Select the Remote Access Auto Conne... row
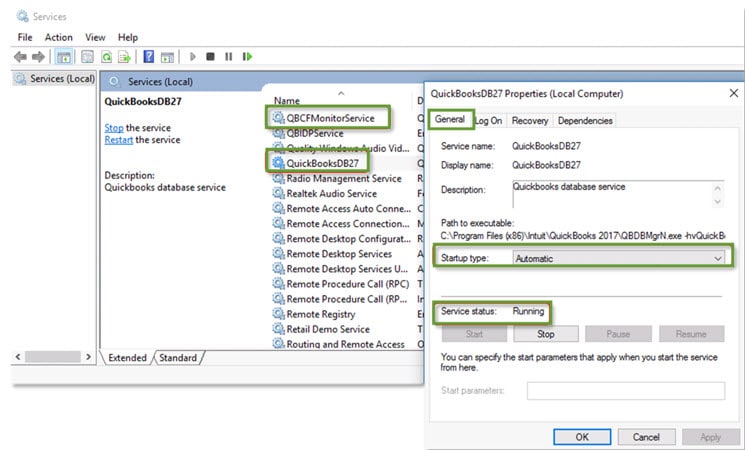This screenshot has width=745, height=450. click(342, 208)
